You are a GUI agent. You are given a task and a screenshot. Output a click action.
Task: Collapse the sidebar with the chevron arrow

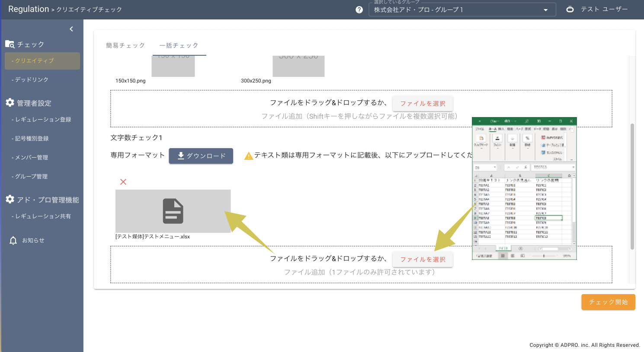tap(71, 29)
